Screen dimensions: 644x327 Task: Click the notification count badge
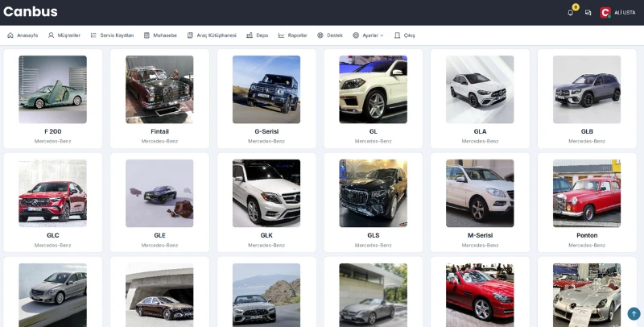click(x=576, y=7)
